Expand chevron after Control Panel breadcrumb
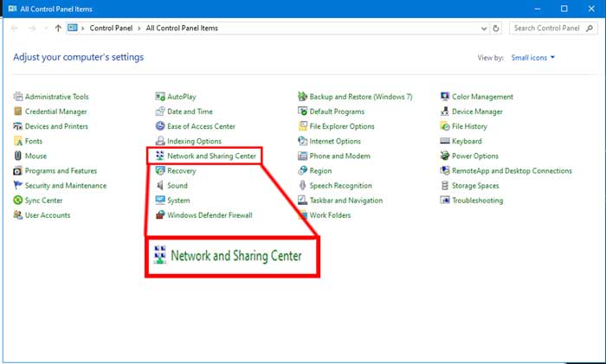 139,29
